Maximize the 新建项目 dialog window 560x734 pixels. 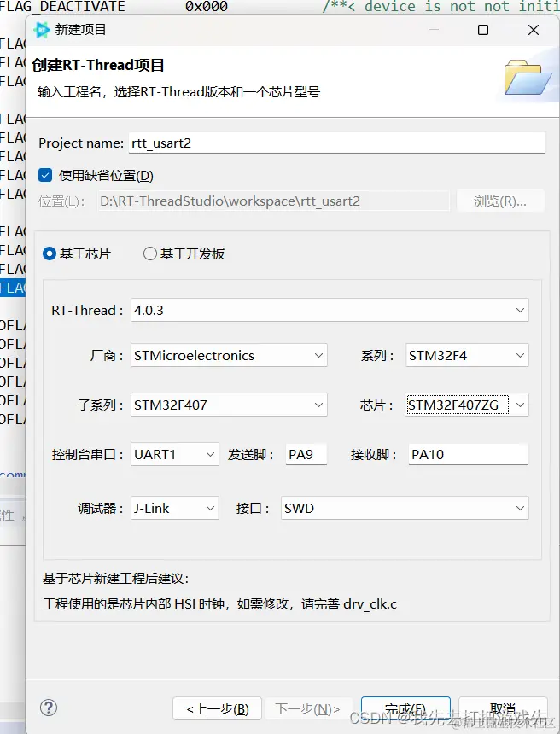click(x=483, y=30)
